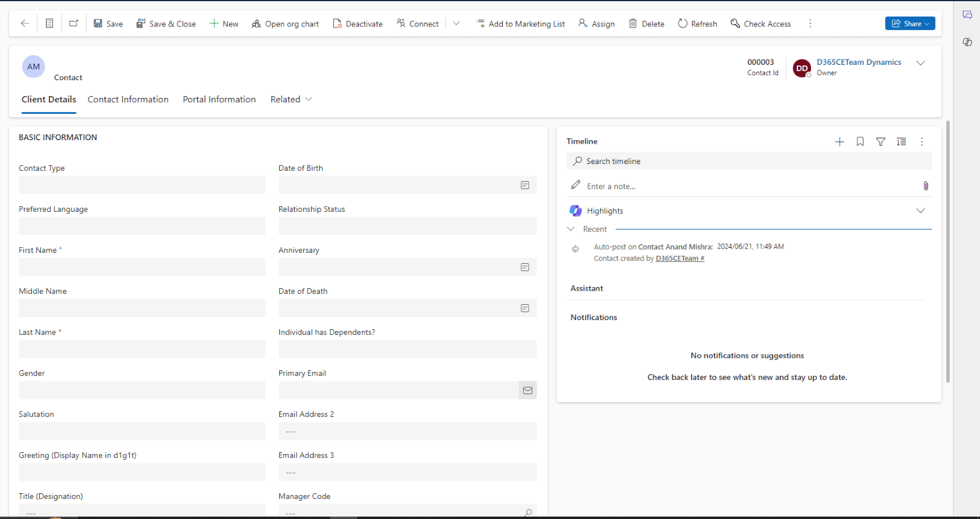Screen dimensions: 980x519
Task: Open the timeline filter
Action: (881, 141)
